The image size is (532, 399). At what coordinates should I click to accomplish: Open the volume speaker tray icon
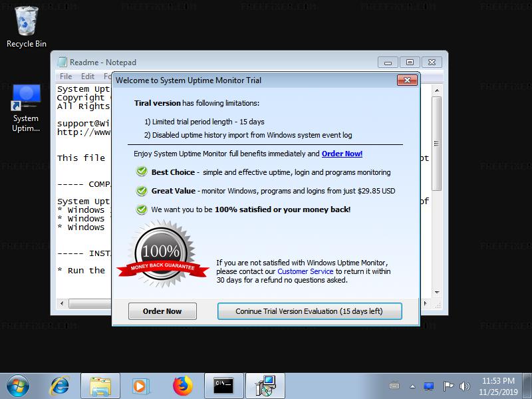click(x=464, y=386)
